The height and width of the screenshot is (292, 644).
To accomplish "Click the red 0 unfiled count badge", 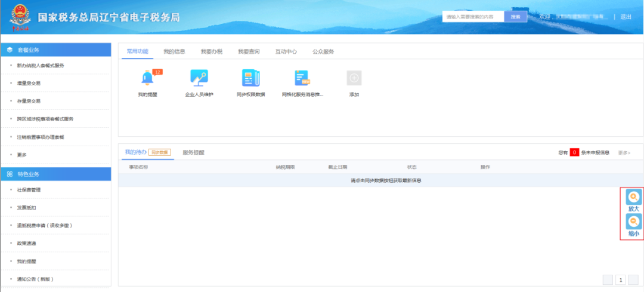I will 575,153.
